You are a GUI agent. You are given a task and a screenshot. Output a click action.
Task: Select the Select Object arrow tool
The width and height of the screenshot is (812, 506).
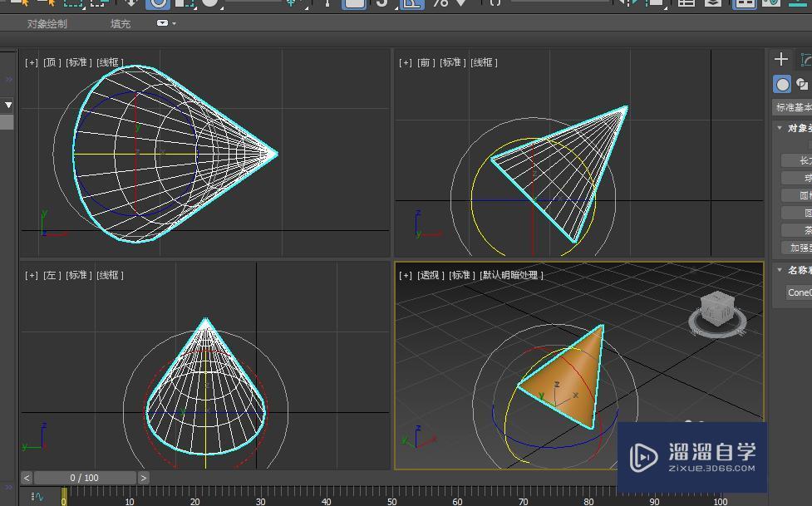coord(50,4)
